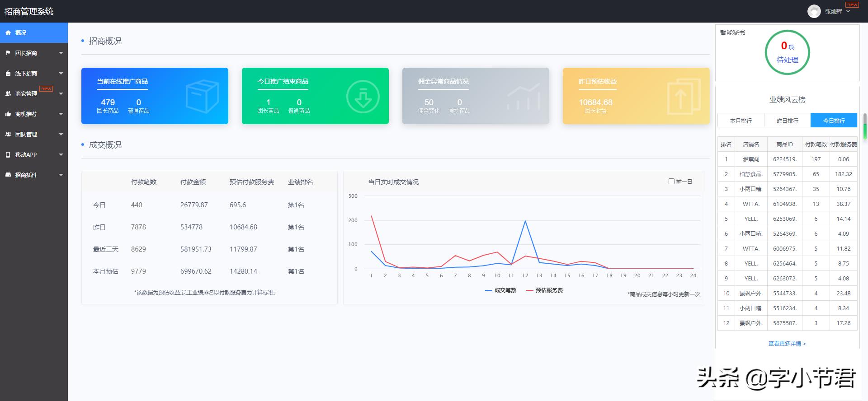Click the box icon on blue card
The height and width of the screenshot is (401, 868).
point(202,96)
